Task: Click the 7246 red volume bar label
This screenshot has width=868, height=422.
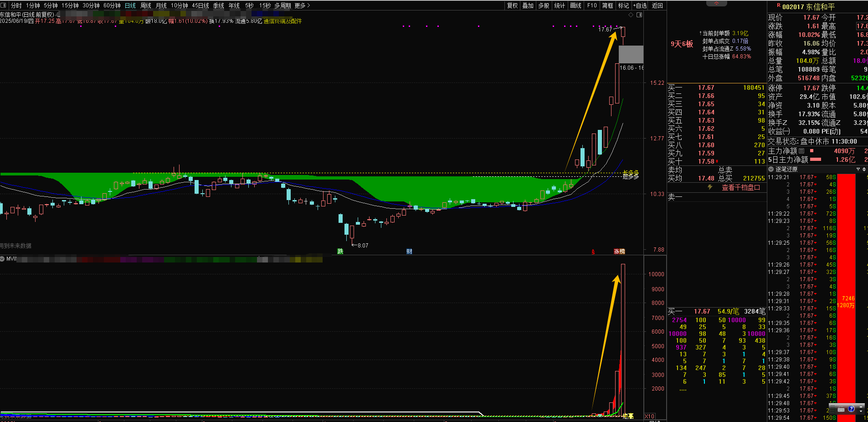Action: [848, 298]
